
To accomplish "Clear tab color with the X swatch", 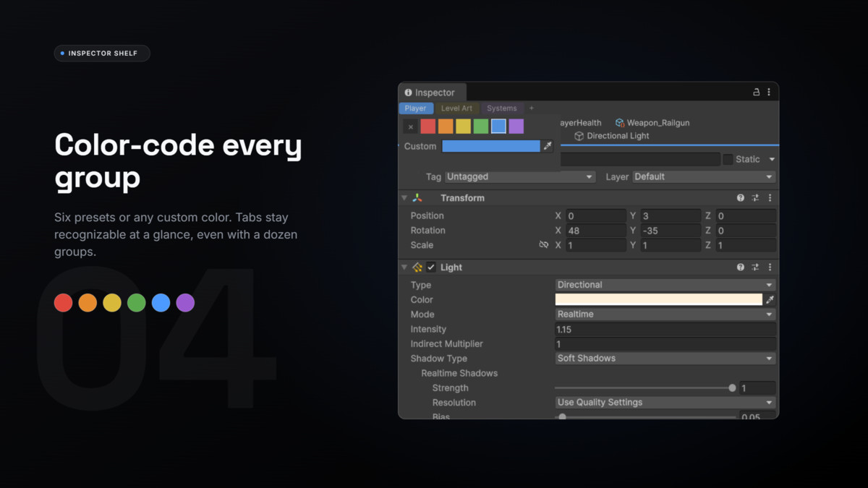I will (x=410, y=127).
